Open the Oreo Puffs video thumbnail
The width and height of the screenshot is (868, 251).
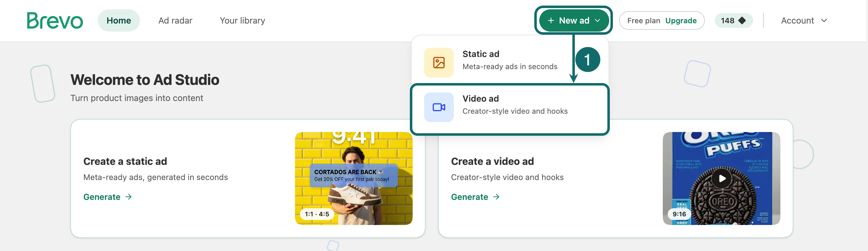721,178
